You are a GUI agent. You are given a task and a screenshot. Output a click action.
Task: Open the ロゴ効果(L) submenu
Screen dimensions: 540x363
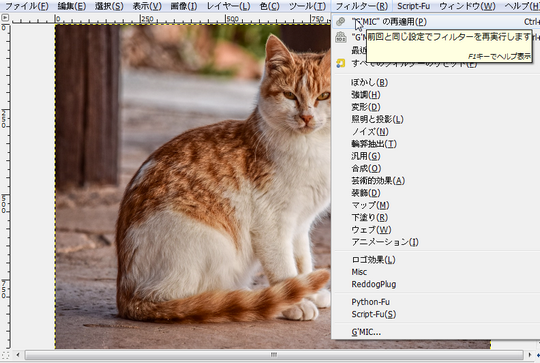(x=436, y=260)
